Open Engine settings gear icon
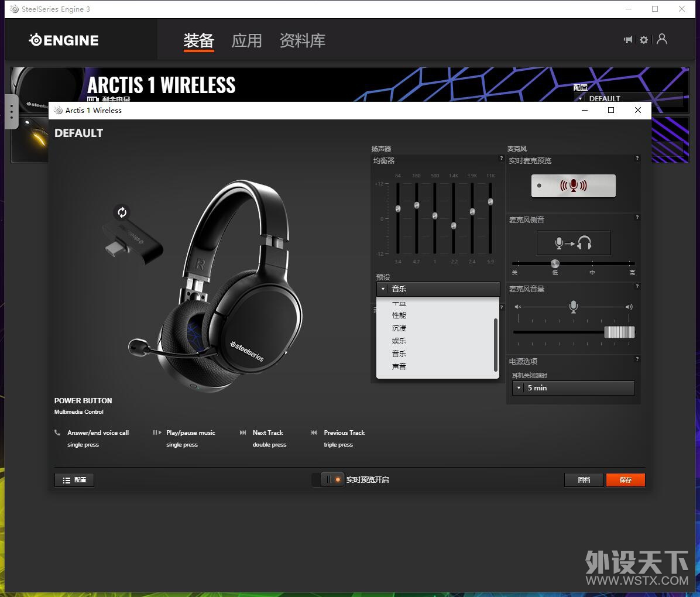Viewport: 700px width, 597px height. pos(644,40)
